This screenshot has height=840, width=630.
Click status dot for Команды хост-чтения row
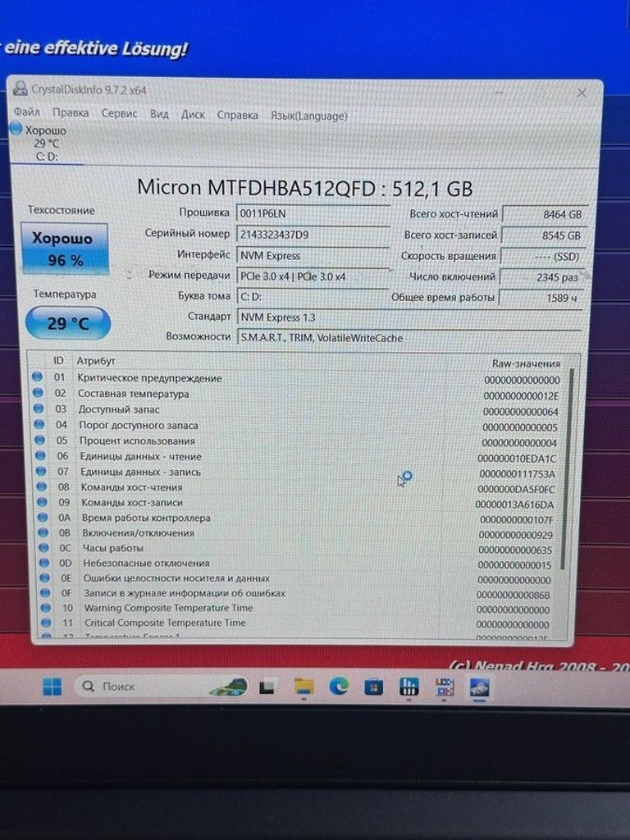tap(41, 486)
